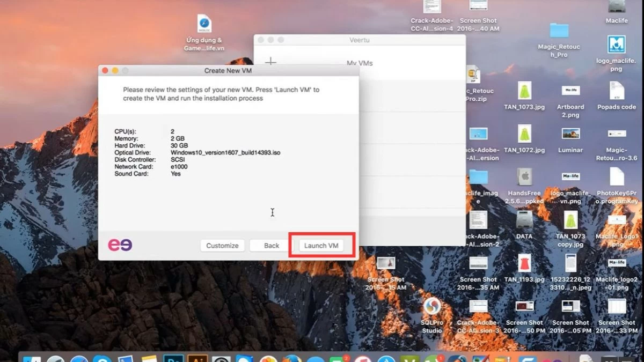
Task: Click the Veertu logo in the dialog corner
Action: pyautogui.click(x=121, y=245)
